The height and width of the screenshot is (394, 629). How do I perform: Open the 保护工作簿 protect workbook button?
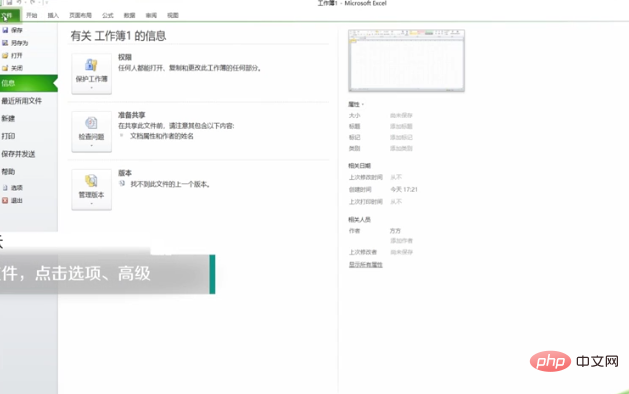pyautogui.click(x=91, y=74)
